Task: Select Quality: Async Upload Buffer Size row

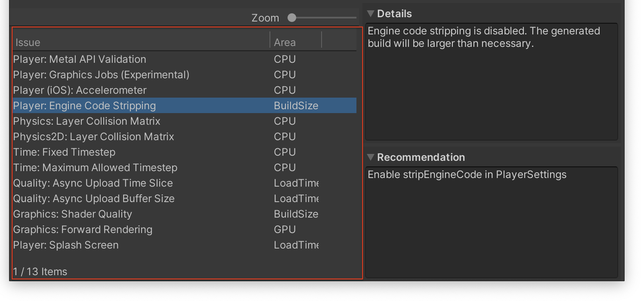Action: tap(94, 199)
